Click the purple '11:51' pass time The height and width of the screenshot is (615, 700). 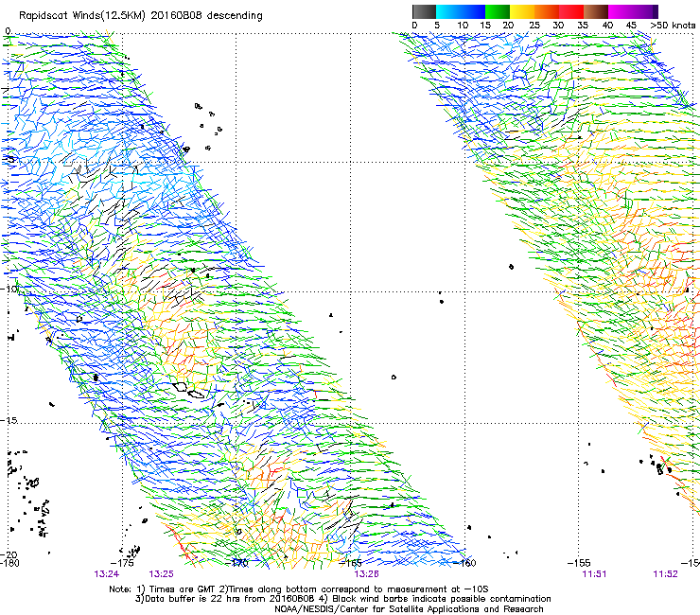[594, 574]
